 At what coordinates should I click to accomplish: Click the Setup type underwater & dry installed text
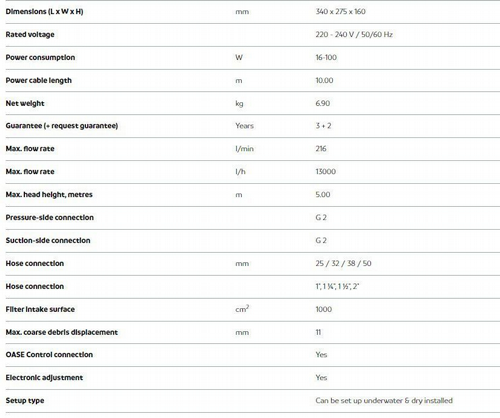click(x=384, y=400)
